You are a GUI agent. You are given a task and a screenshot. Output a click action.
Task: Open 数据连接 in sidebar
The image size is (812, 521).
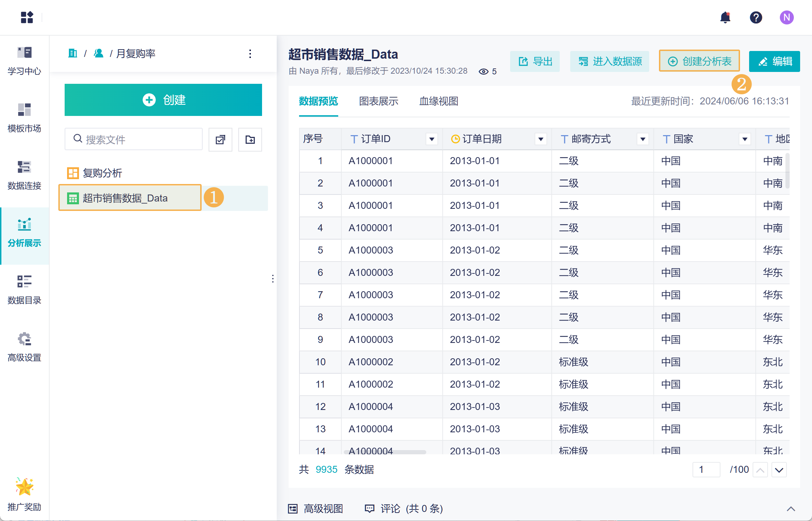[24, 176]
